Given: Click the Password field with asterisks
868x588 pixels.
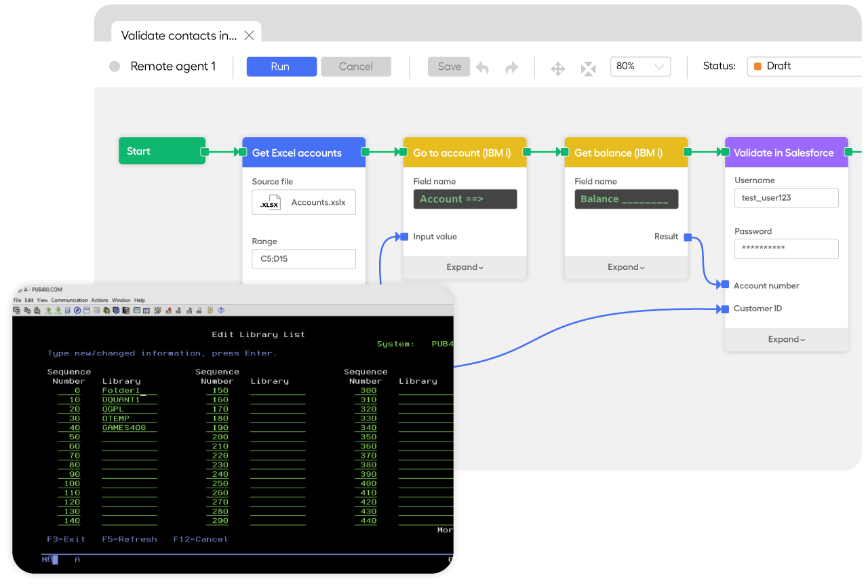Looking at the screenshot, I should click(786, 248).
